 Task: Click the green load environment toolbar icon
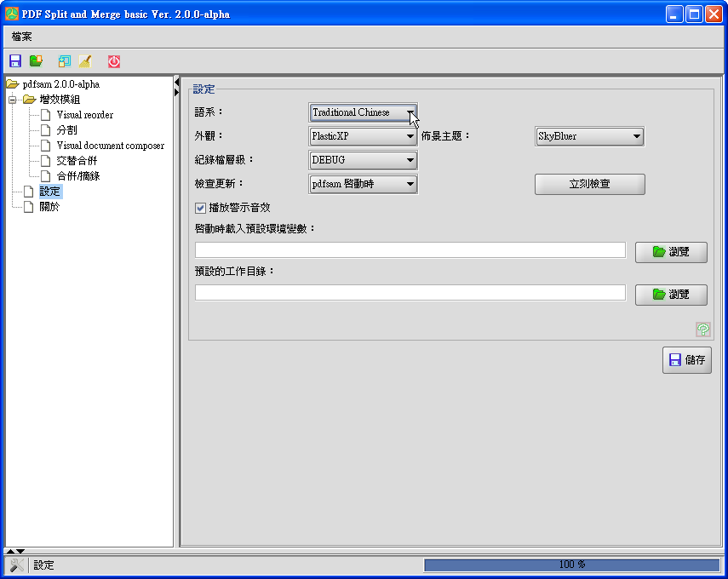point(36,61)
